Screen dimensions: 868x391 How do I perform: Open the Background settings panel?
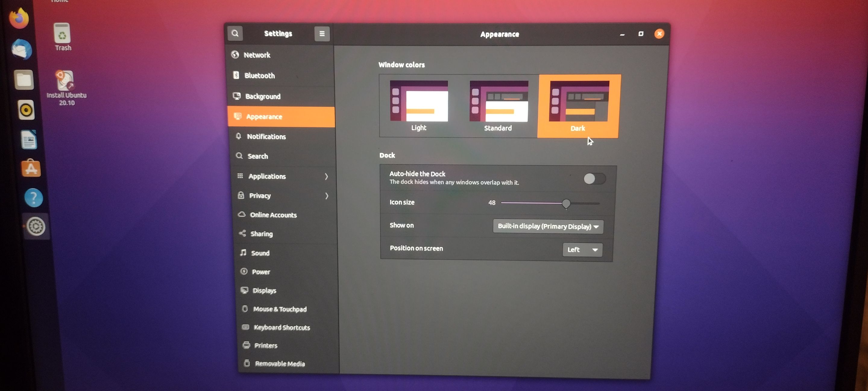click(x=263, y=97)
